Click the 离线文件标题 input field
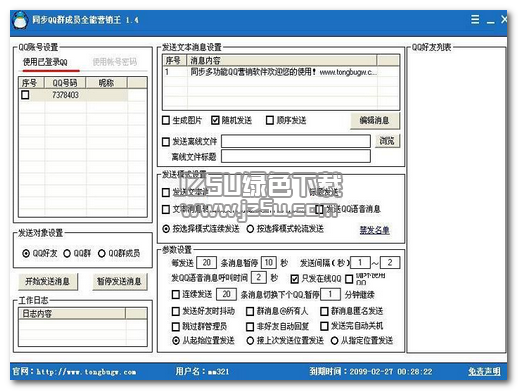 296,156
